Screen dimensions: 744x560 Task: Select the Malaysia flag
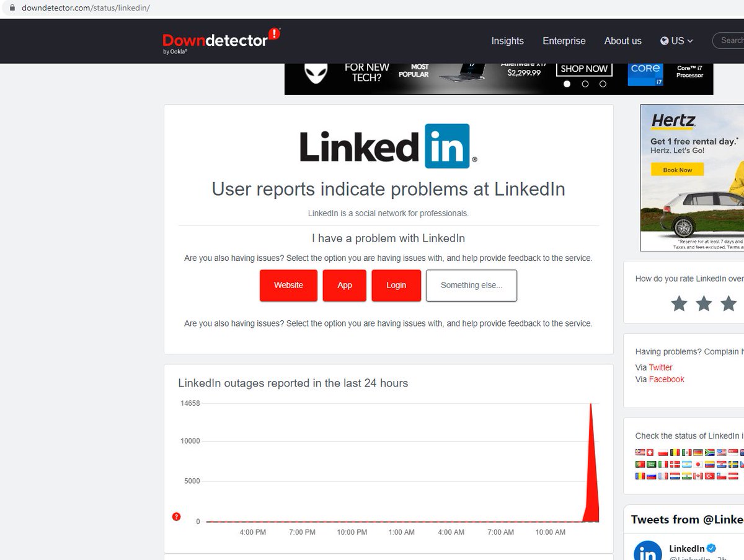point(640,452)
